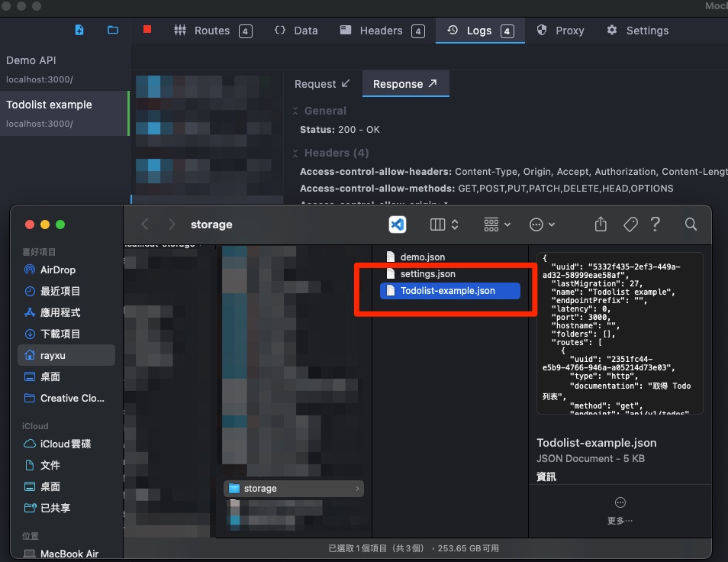728x562 pixels.
Task: Go back with Finder's left arrow
Action: (x=145, y=224)
